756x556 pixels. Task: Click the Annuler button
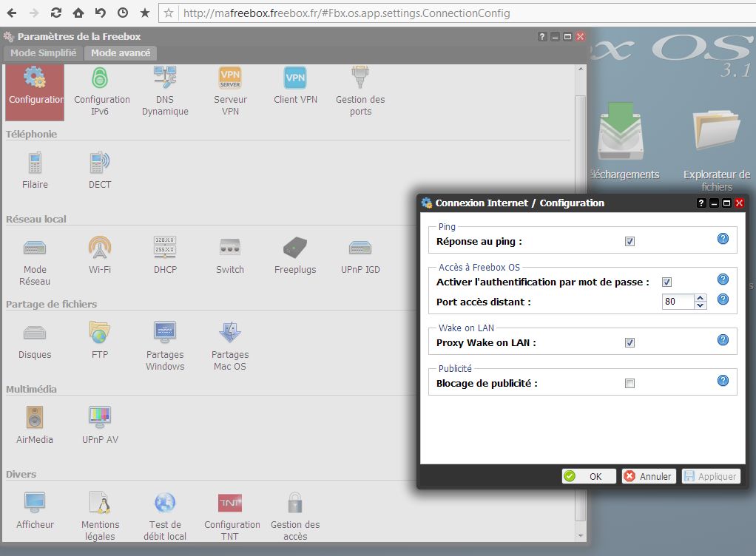pos(649,476)
